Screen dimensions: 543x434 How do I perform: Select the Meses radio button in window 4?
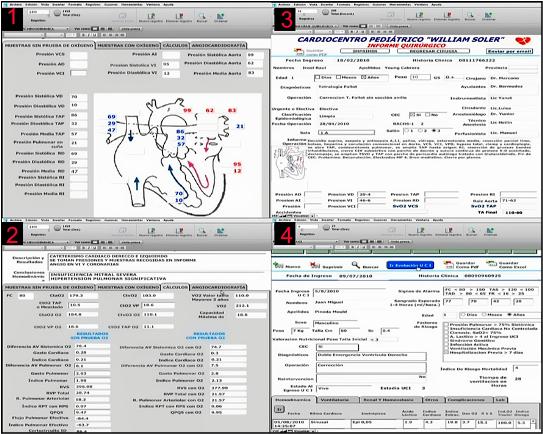pos(484,315)
